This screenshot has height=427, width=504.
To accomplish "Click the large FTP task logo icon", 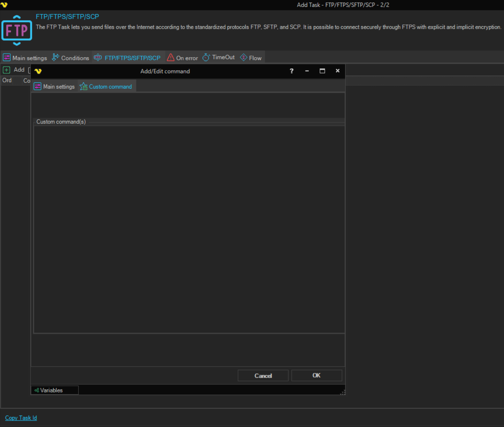I will pos(17,30).
